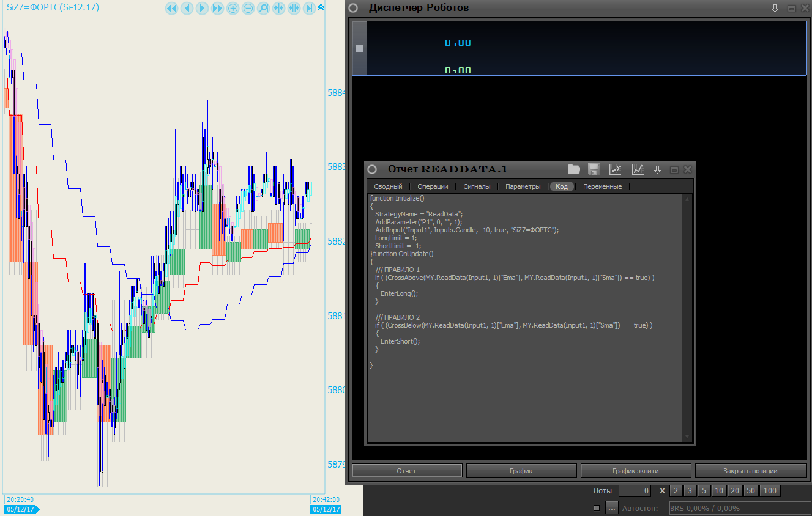
Task: Open the folder icon in the READDATA.1 report
Action: [573, 169]
